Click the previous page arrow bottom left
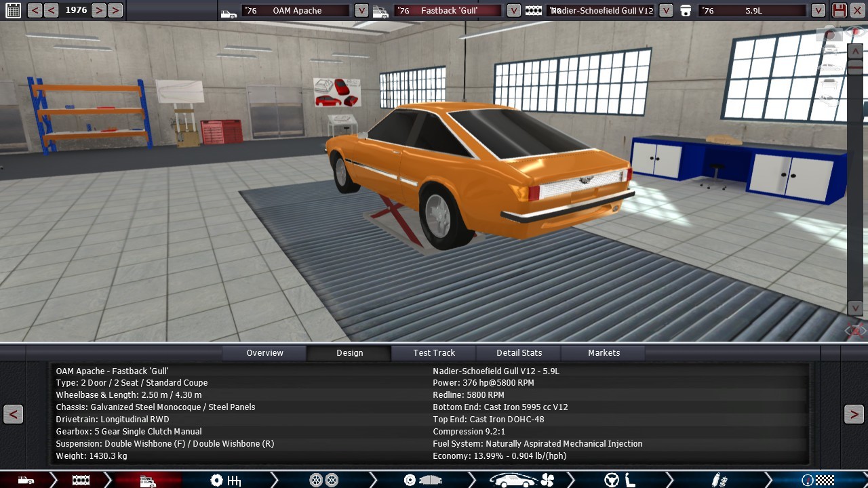 [13, 414]
